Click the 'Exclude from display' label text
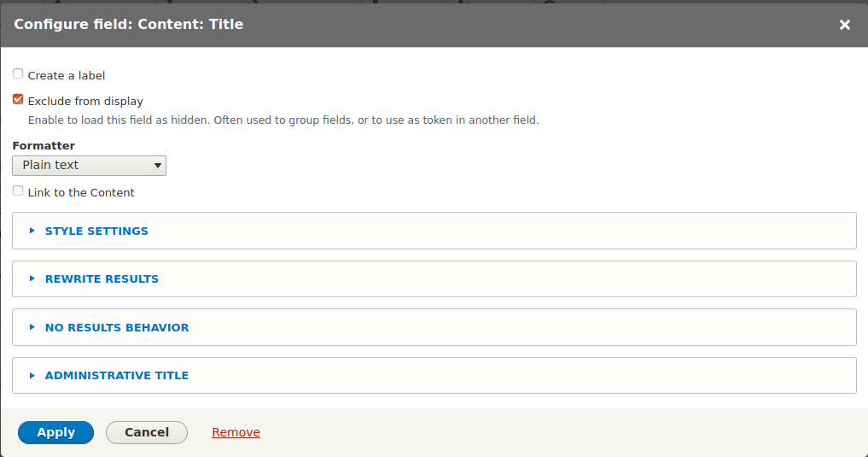This screenshot has height=457, width=868. (85, 102)
